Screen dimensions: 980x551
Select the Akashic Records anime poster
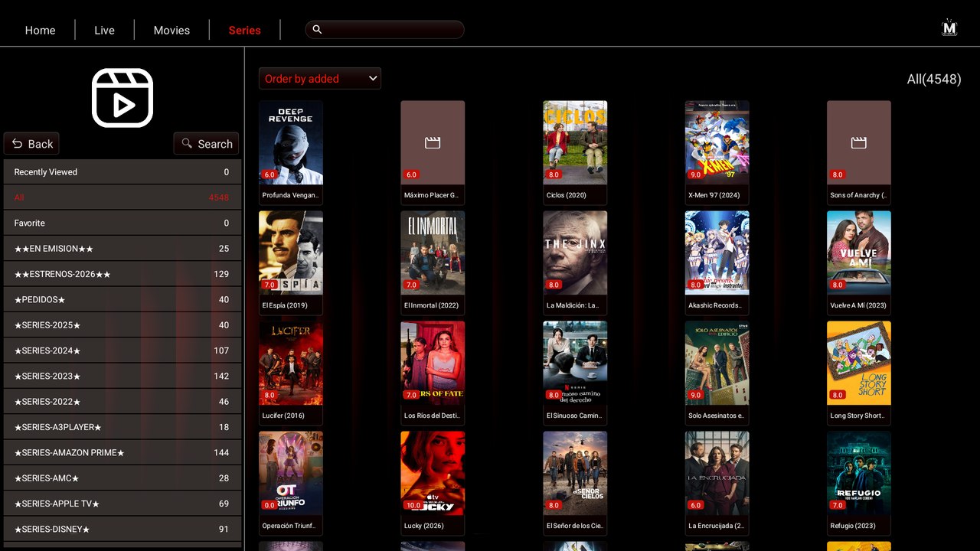[x=717, y=253]
